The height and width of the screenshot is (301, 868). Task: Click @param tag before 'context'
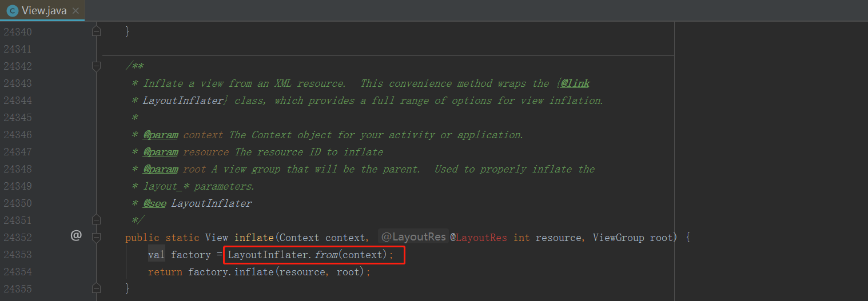pos(160,135)
